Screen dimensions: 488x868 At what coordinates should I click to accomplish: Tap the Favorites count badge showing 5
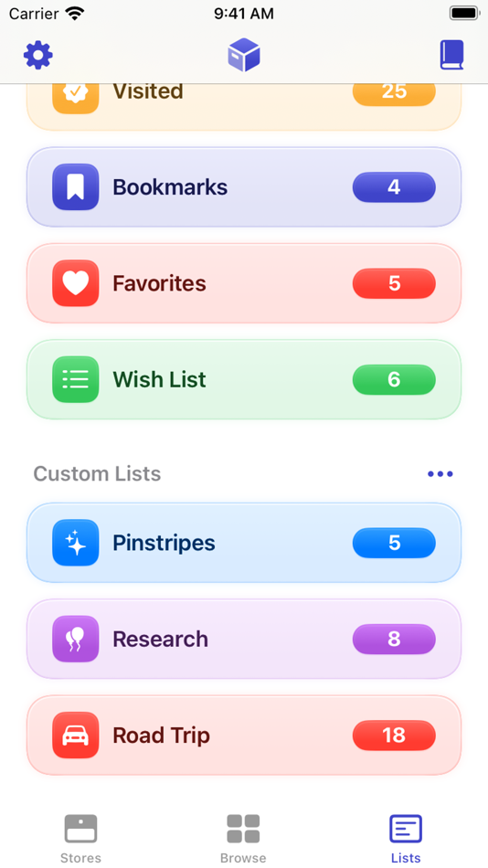click(395, 283)
